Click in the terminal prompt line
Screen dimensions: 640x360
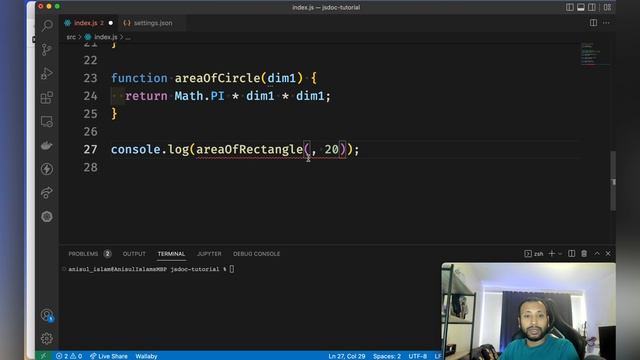[151, 269]
